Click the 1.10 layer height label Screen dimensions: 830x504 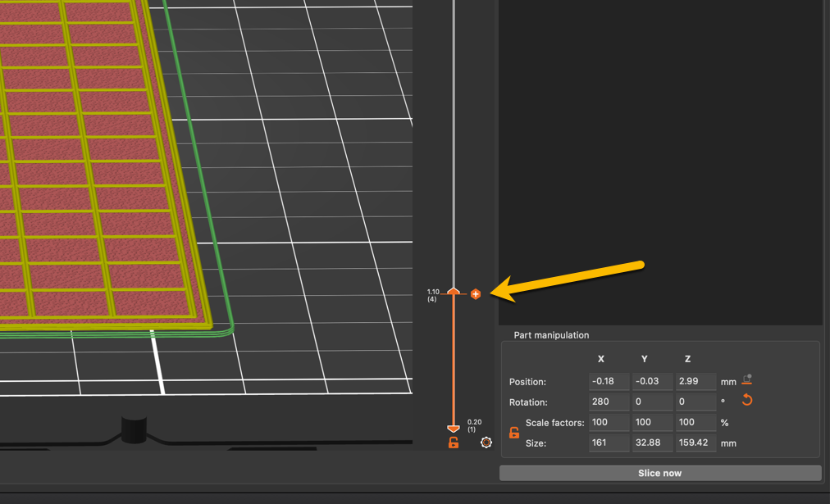click(x=432, y=292)
